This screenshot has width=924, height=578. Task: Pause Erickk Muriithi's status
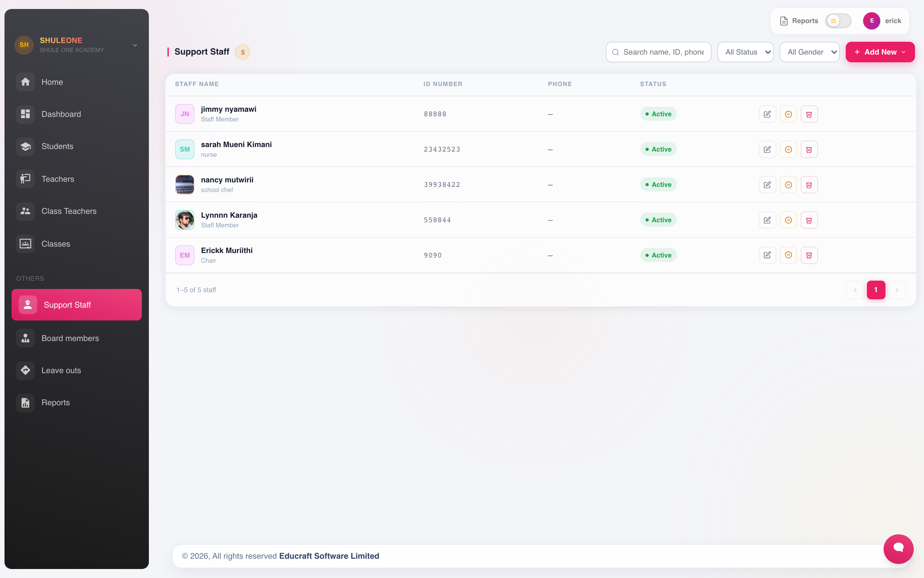coord(788,255)
